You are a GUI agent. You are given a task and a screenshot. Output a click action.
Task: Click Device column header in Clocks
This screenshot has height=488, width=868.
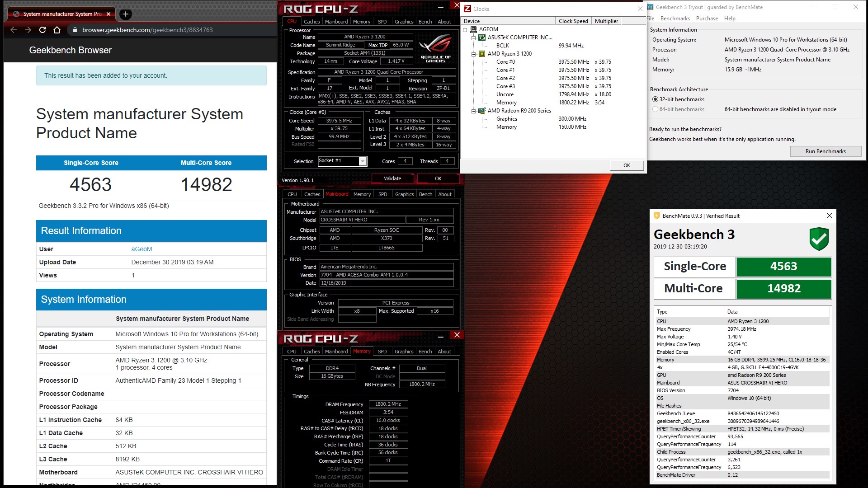(508, 21)
